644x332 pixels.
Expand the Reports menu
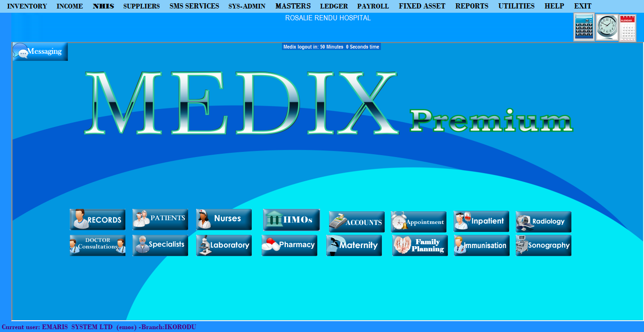tap(471, 6)
